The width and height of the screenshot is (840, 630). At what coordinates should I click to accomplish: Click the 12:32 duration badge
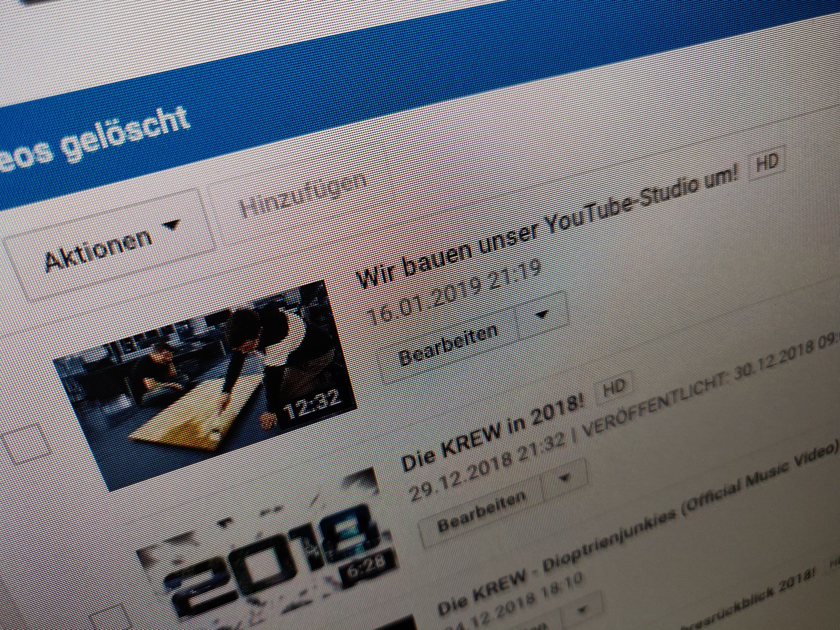click(313, 405)
